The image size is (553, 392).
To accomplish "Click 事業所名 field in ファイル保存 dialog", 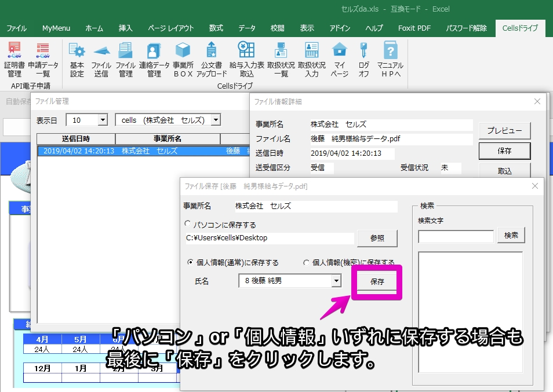I will (x=316, y=206).
